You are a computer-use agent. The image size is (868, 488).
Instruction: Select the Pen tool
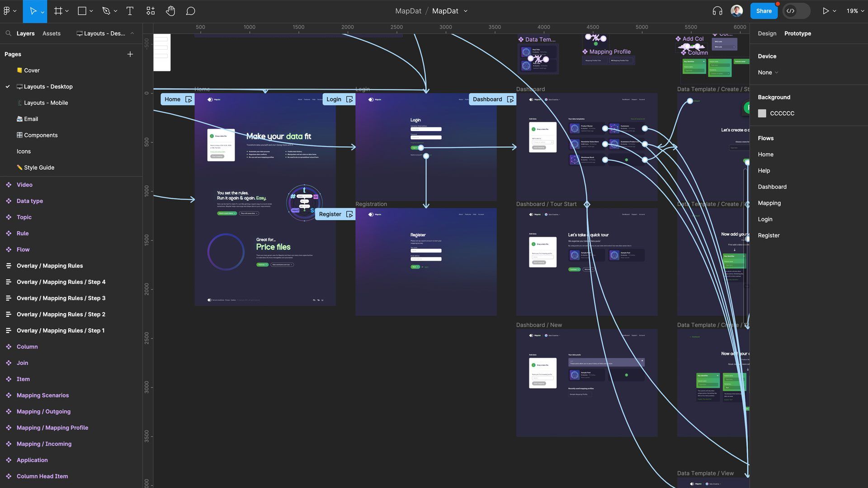pos(106,11)
